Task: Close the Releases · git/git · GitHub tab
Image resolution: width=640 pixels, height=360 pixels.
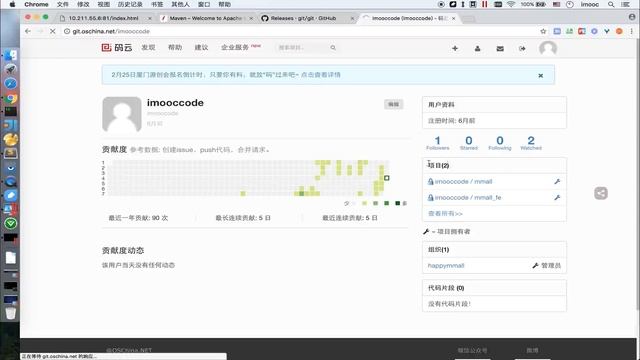Action: click(x=352, y=18)
